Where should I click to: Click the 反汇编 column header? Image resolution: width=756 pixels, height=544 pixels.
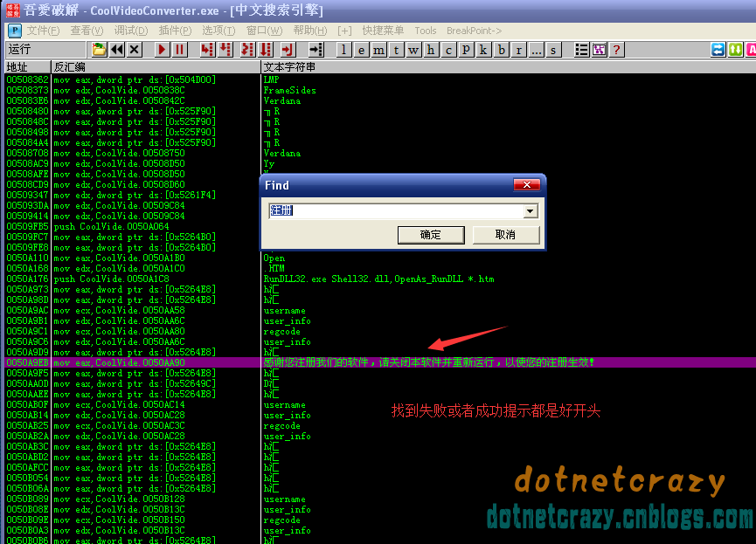tap(156, 67)
